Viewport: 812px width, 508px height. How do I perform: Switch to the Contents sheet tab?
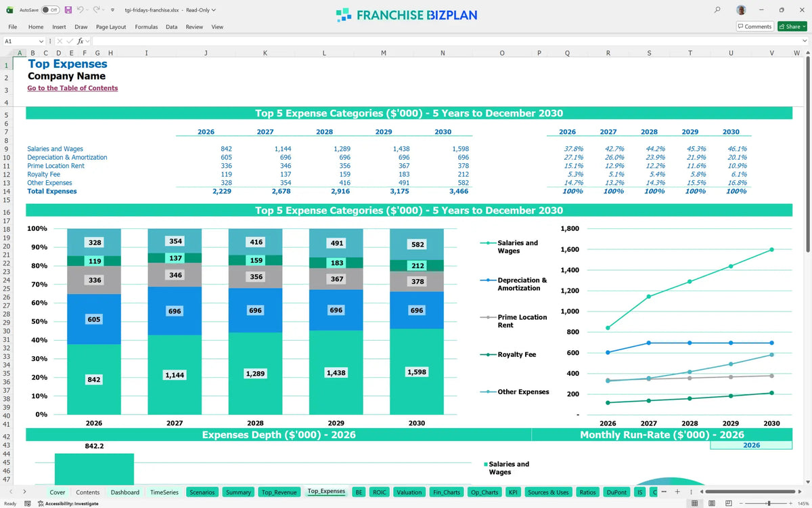click(88, 492)
